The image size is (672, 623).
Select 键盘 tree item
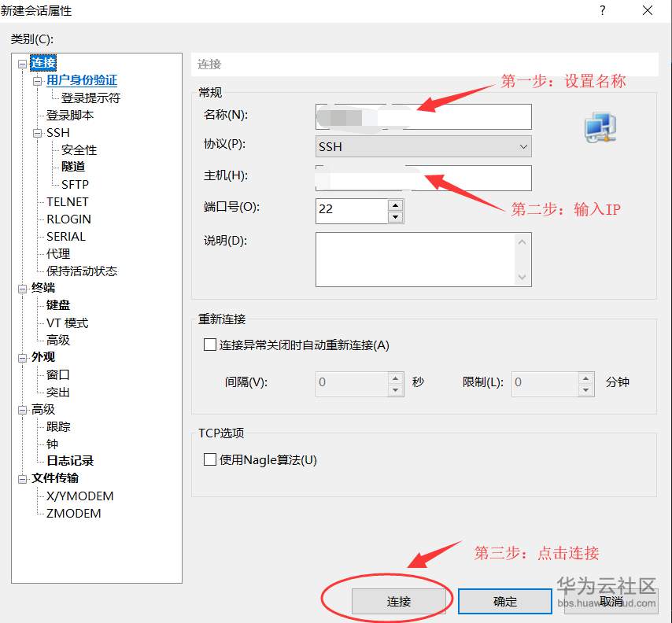[x=58, y=305]
